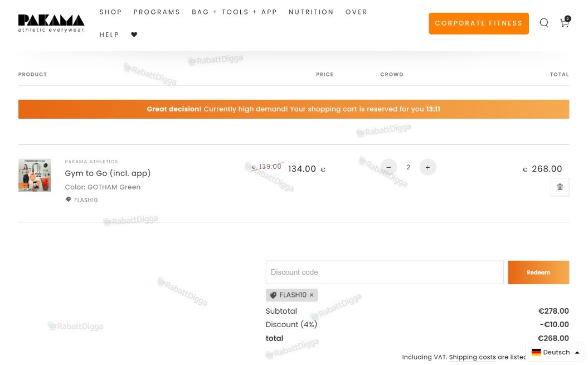This screenshot has height=365, width=588.
Task: Click the PAKAMA athletic everywear logo
Action: (51, 23)
